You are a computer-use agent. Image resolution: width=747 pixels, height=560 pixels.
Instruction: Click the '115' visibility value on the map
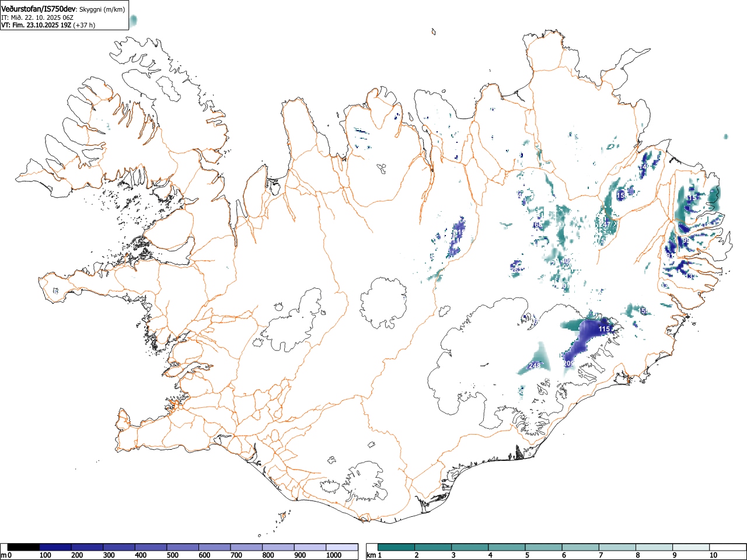tap(604, 330)
